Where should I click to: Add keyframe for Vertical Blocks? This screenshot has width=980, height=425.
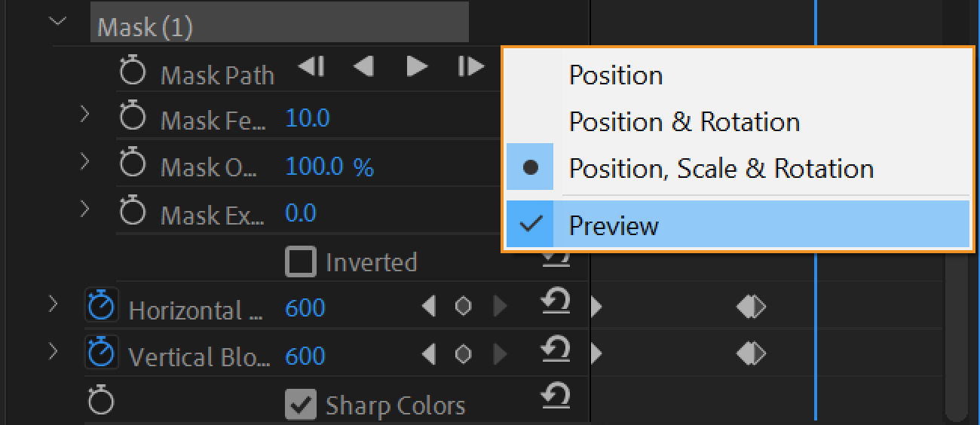(x=463, y=354)
